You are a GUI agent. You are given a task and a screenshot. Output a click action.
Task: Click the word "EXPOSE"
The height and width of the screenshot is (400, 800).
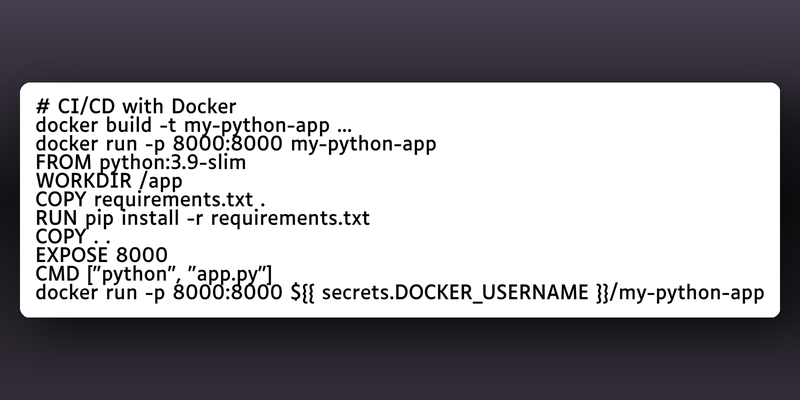[72, 256]
